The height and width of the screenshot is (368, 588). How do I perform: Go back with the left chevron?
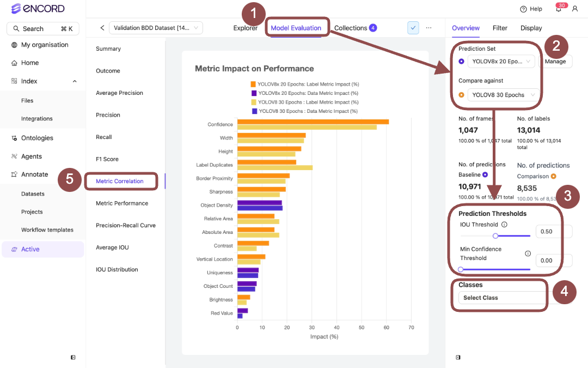coord(102,28)
